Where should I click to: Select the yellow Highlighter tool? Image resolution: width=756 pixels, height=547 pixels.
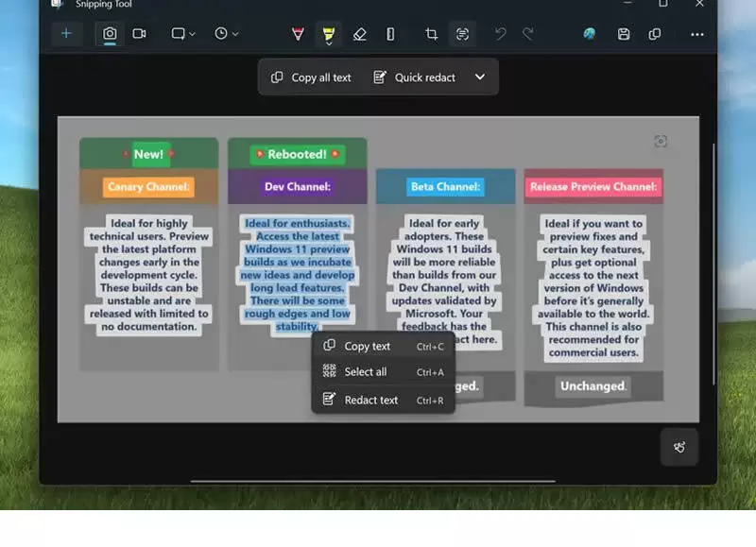pyautogui.click(x=329, y=32)
